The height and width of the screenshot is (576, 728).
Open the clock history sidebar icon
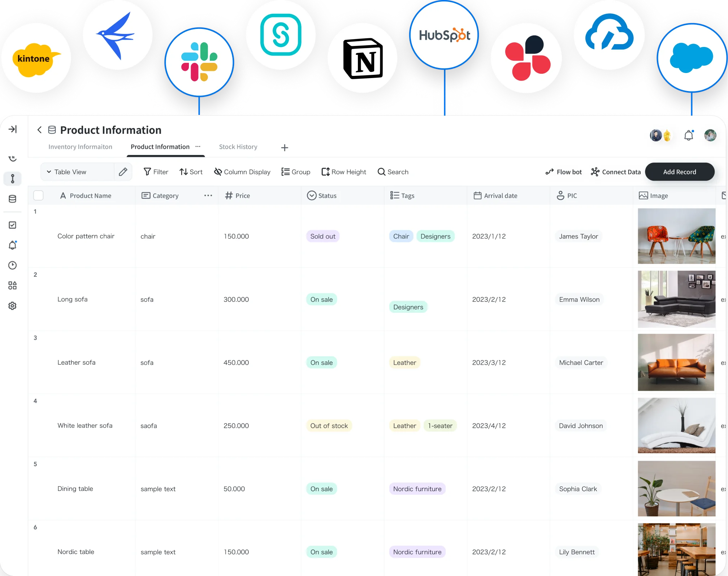coord(13,265)
